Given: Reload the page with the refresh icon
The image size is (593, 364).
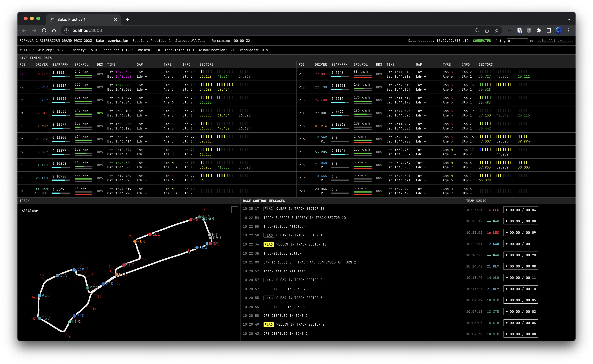Looking at the screenshot, I should (44, 30).
